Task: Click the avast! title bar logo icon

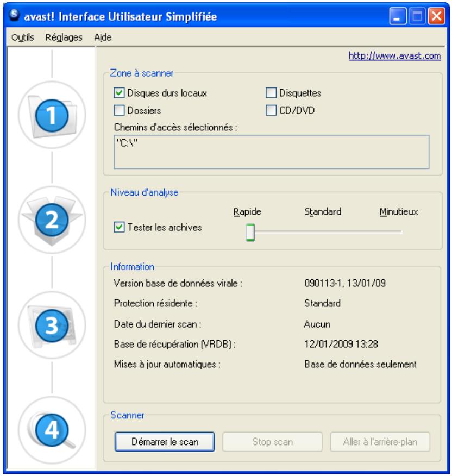Action: (14, 15)
